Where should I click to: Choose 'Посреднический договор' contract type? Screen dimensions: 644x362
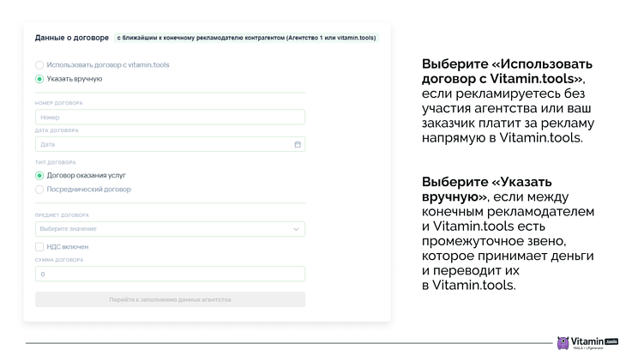pos(39,190)
